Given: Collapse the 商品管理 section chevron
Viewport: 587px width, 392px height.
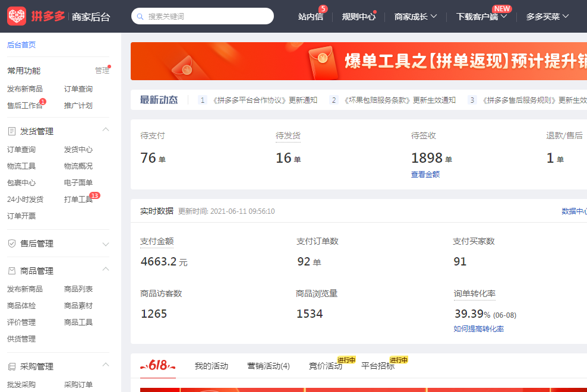Looking at the screenshot, I should tap(106, 269).
